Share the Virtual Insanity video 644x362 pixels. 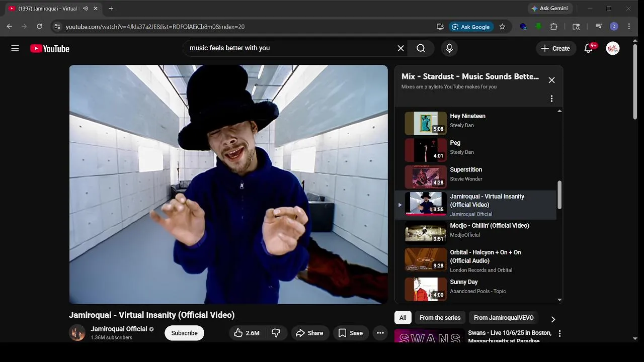(309, 333)
